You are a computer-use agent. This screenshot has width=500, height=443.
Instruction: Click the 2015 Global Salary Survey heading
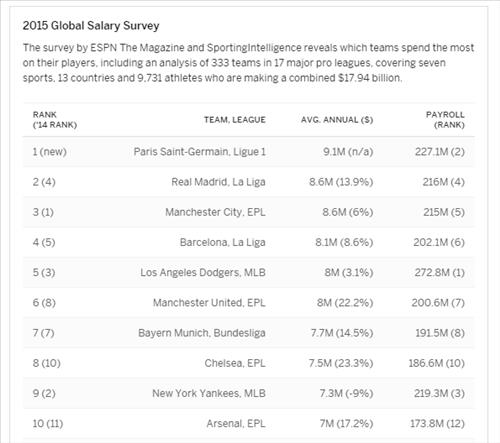point(91,26)
